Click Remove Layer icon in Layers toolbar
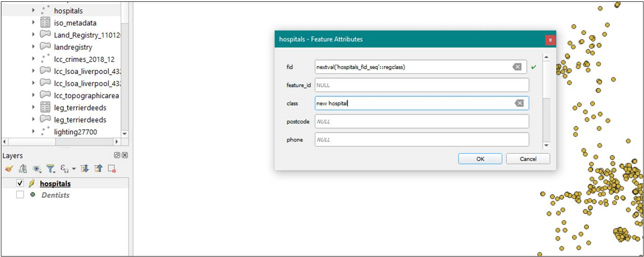Image resolution: width=644 pixels, height=257 pixels. (112, 169)
